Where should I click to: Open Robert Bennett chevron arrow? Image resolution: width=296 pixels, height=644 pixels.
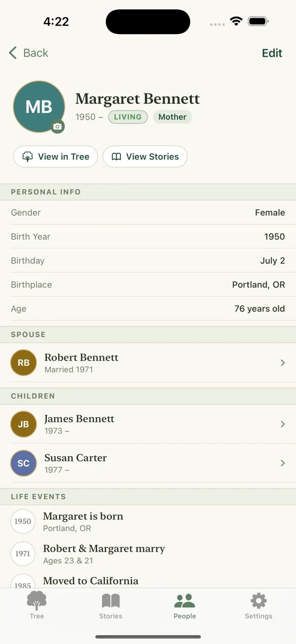tap(283, 363)
